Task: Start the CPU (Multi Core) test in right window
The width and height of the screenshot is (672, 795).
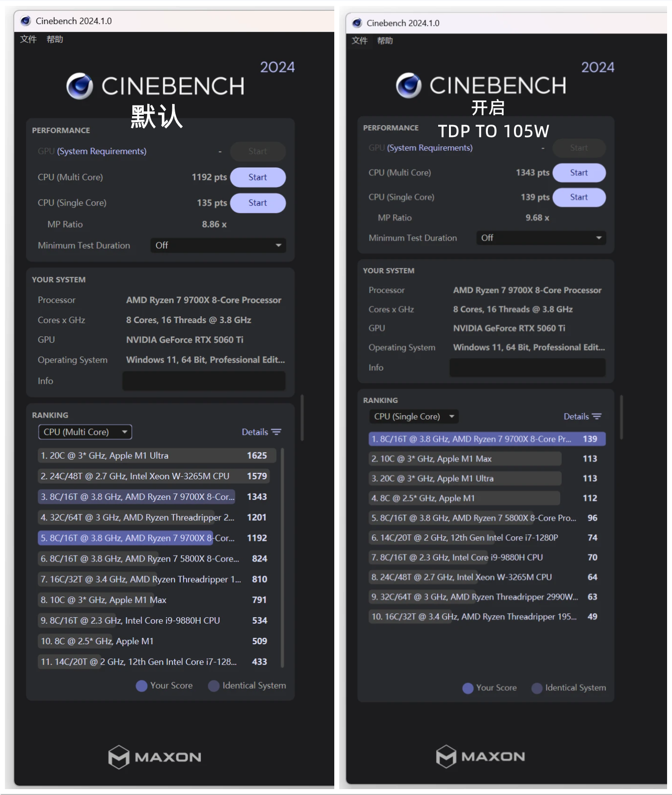Action: (x=579, y=173)
